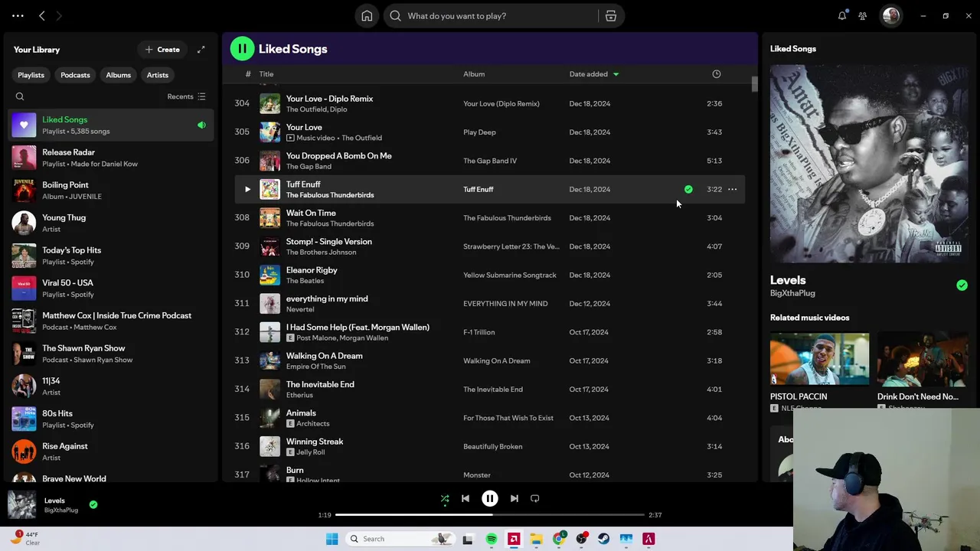
Task: Open Yellow Submarine Songtrack album link
Action: click(x=510, y=275)
